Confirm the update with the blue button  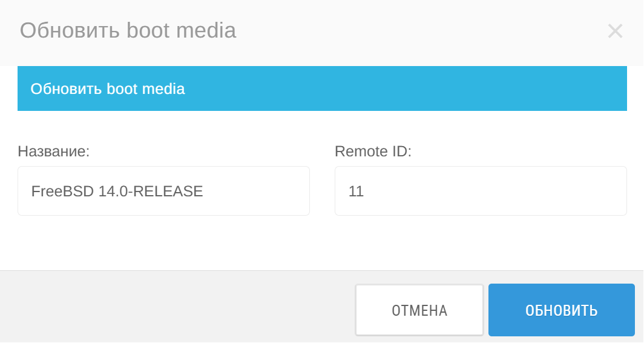point(562,310)
